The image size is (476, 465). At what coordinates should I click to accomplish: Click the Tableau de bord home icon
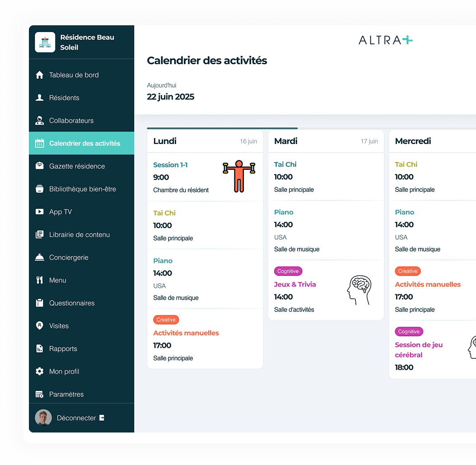pyautogui.click(x=40, y=75)
